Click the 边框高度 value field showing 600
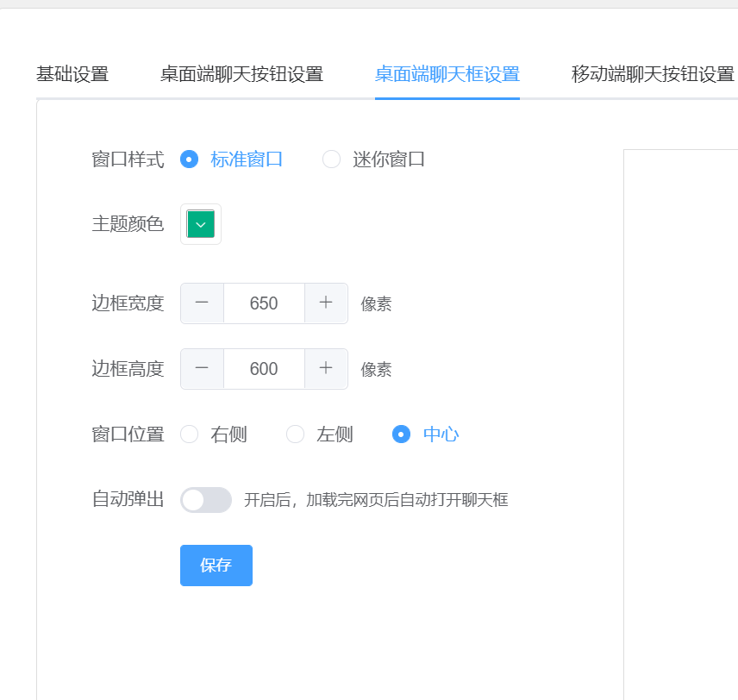The image size is (738, 700). [x=264, y=369]
